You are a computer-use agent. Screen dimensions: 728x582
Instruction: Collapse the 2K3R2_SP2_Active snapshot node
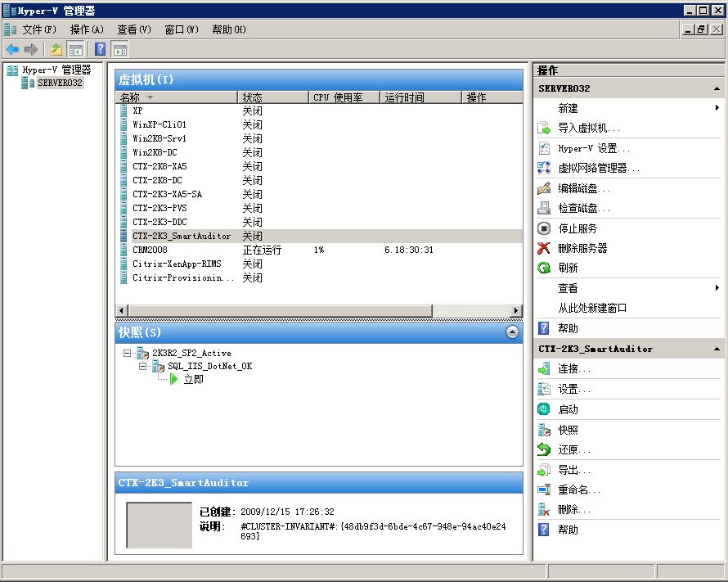point(128,353)
